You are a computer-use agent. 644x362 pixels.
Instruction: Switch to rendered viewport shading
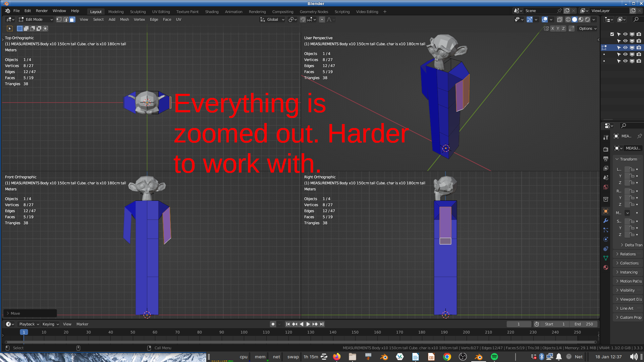point(587,19)
